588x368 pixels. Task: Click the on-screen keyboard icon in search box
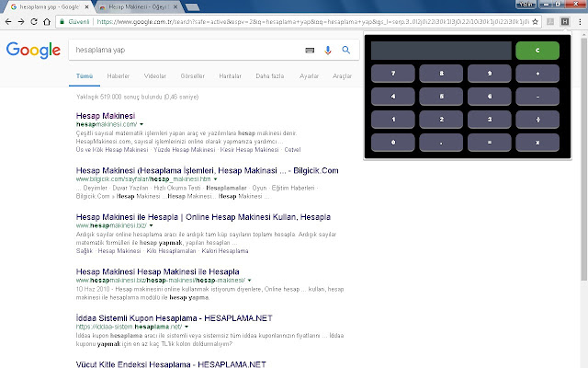coord(310,50)
